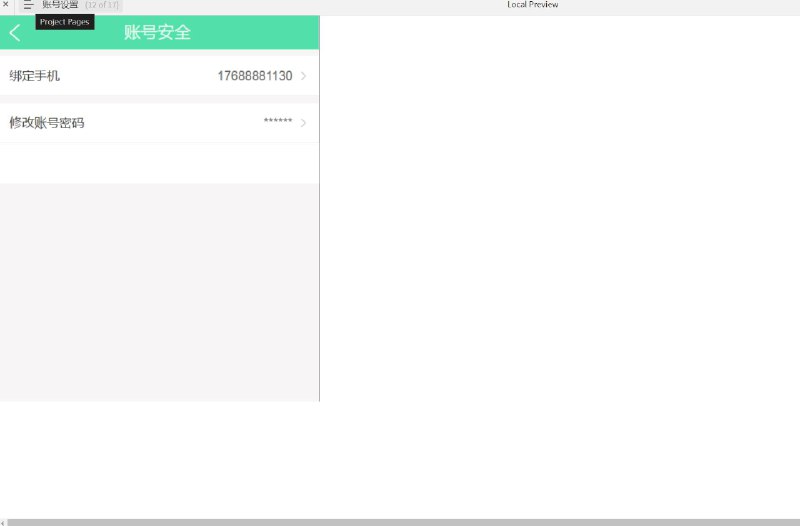Expand the 绑定手机 row chevron

pyautogui.click(x=304, y=76)
